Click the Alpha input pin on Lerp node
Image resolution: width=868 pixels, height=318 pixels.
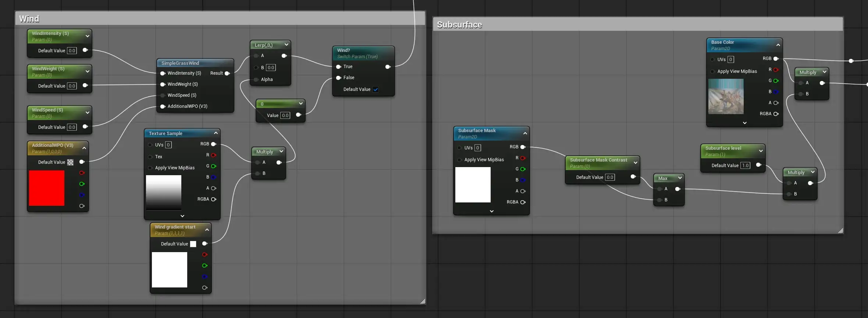pyautogui.click(x=256, y=79)
